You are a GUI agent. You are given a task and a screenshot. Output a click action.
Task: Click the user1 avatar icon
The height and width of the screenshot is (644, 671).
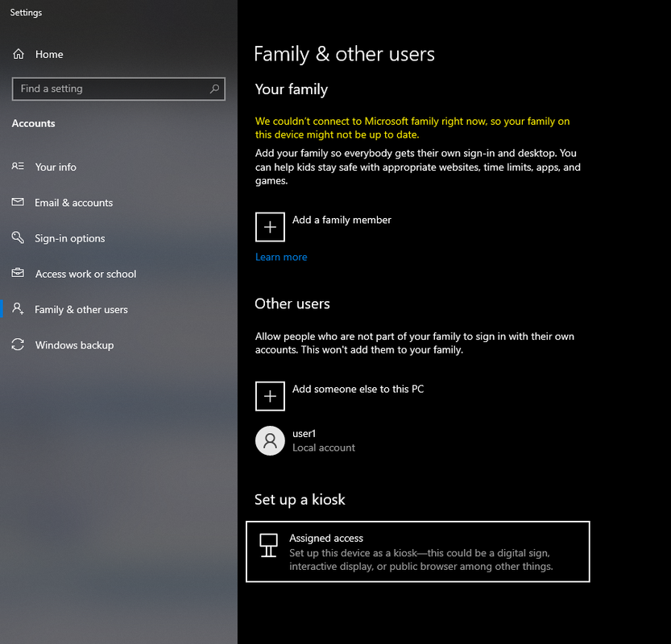(x=270, y=440)
